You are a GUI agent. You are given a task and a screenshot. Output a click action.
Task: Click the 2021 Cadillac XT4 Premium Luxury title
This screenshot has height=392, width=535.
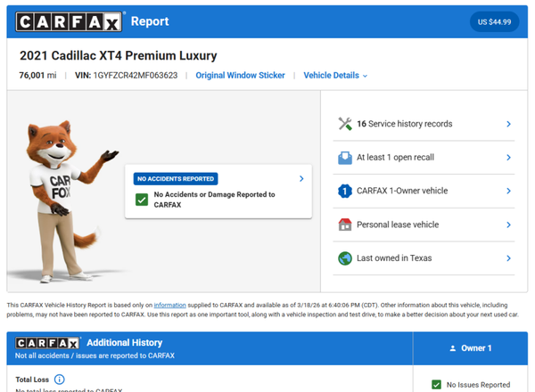[119, 55]
